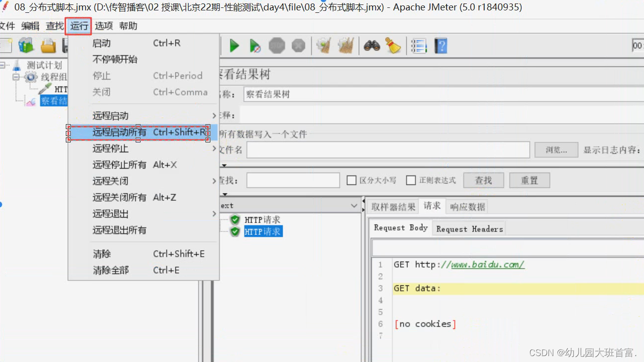Click the 查找 search text field

point(293,181)
